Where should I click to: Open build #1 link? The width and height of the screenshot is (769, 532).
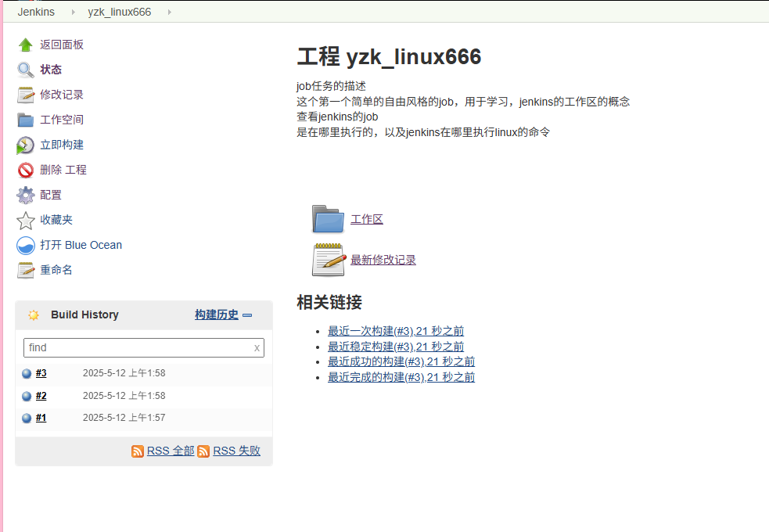tap(41, 419)
